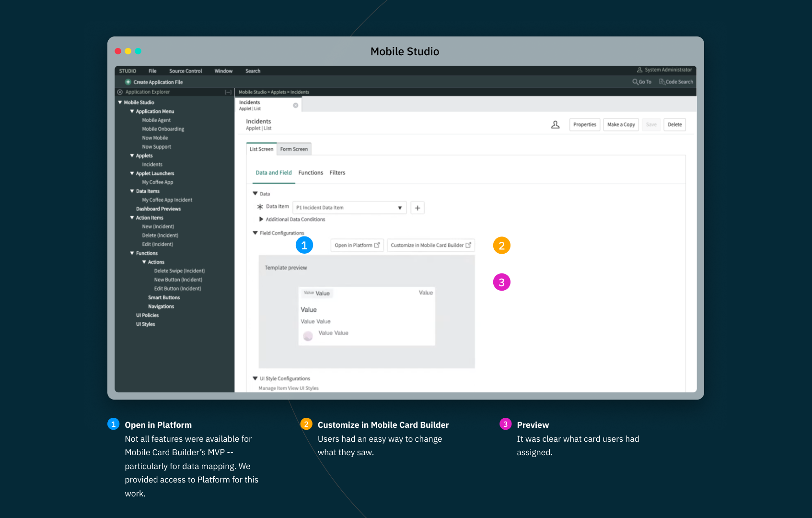
Task: Collapse the Application Menu tree node
Action: click(x=132, y=111)
